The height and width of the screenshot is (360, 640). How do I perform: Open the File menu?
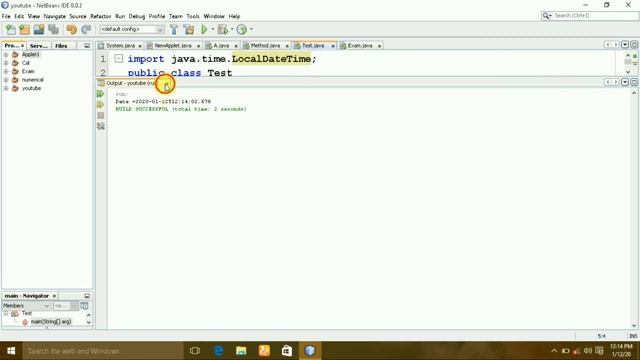(6, 16)
